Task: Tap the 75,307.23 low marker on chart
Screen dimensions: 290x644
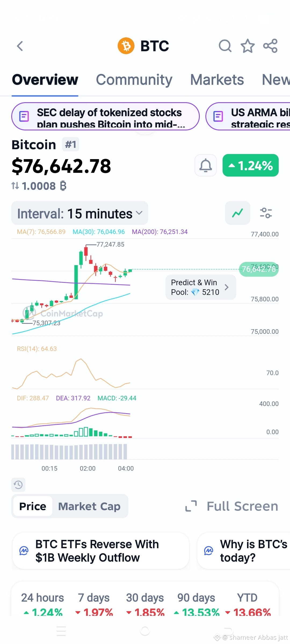Action: 46,323
